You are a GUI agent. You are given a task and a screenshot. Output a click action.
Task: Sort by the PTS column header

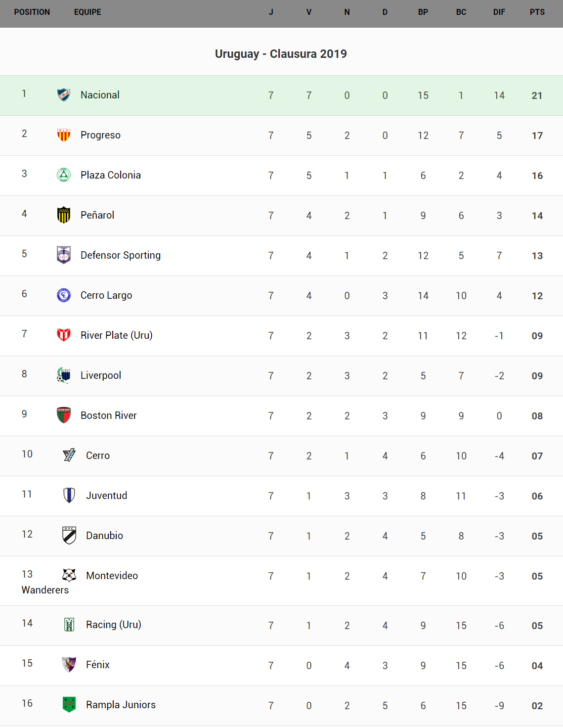(537, 12)
